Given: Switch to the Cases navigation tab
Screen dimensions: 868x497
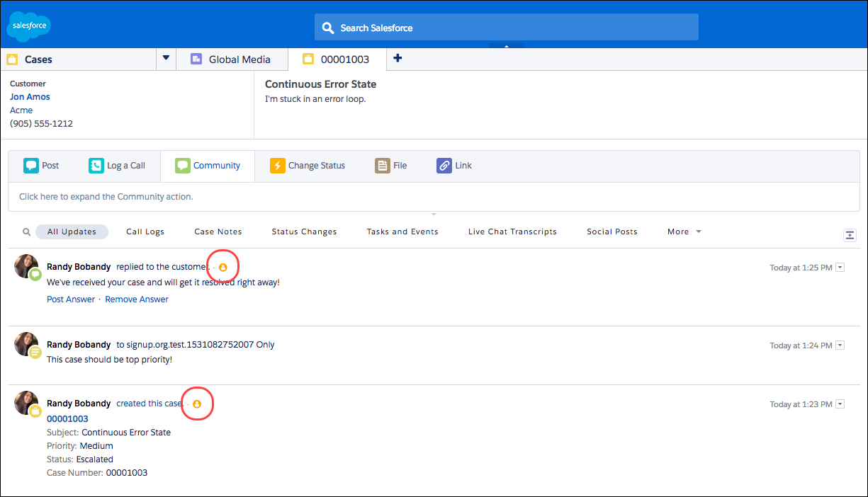Looking at the screenshot, I should coord(78,59).
